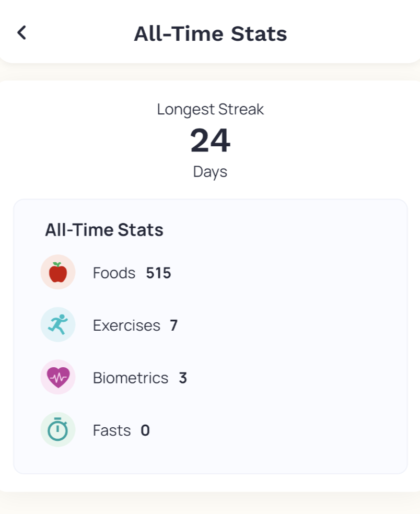Image resolution: width=420 pixels, height=514 pixels.
Task: Click the Biometrics count 3
Action: click(183, 378)
